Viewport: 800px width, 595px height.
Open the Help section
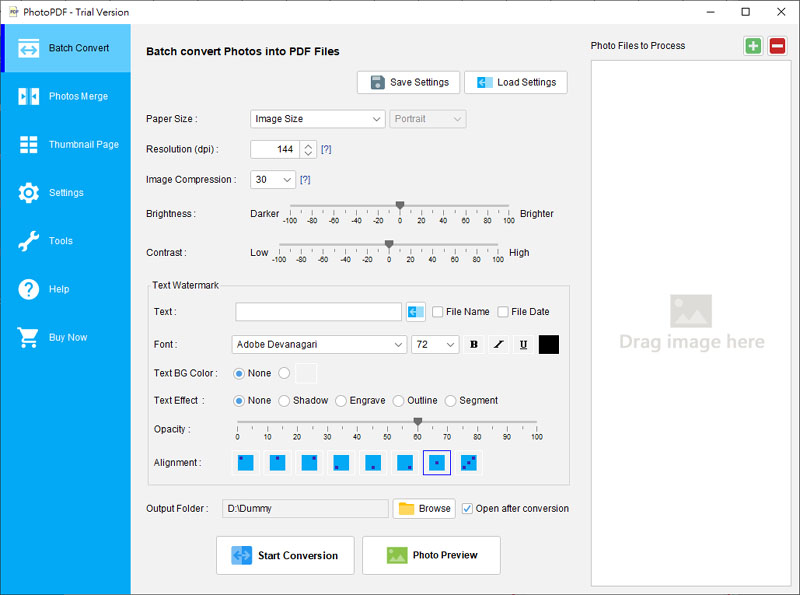[66, 289]
